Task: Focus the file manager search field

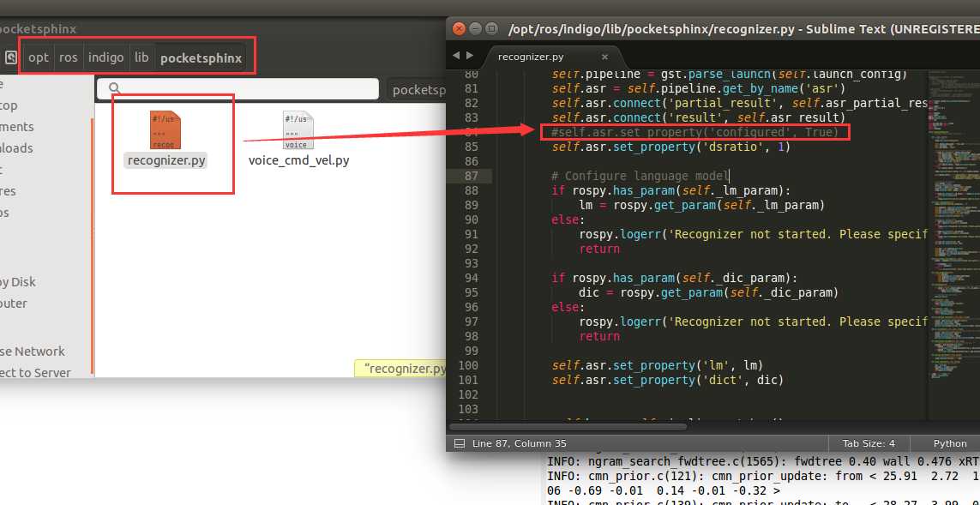Action: [x=237, y=89]
